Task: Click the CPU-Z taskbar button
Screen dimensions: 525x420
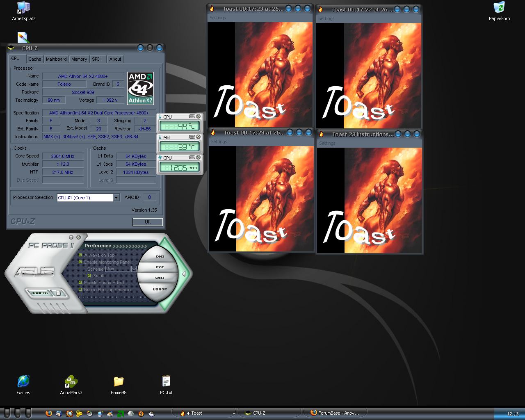Action: pyautogui.click(x=269, y=413)
